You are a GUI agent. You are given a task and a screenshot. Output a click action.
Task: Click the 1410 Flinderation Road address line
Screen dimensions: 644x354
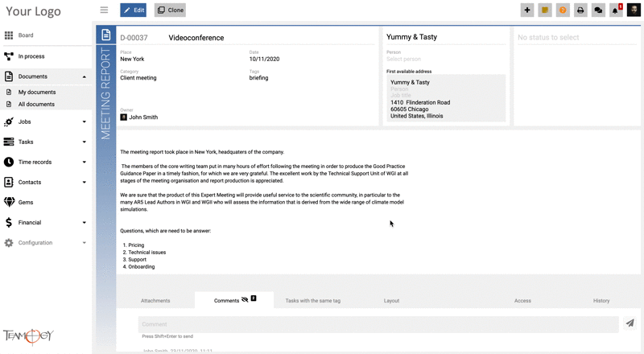click(x=420, y=102)
